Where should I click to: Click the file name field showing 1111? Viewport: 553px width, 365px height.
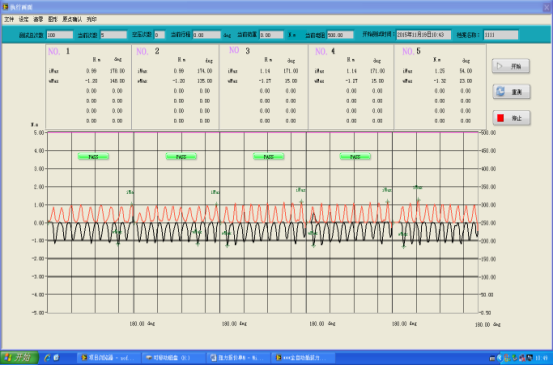501,35
